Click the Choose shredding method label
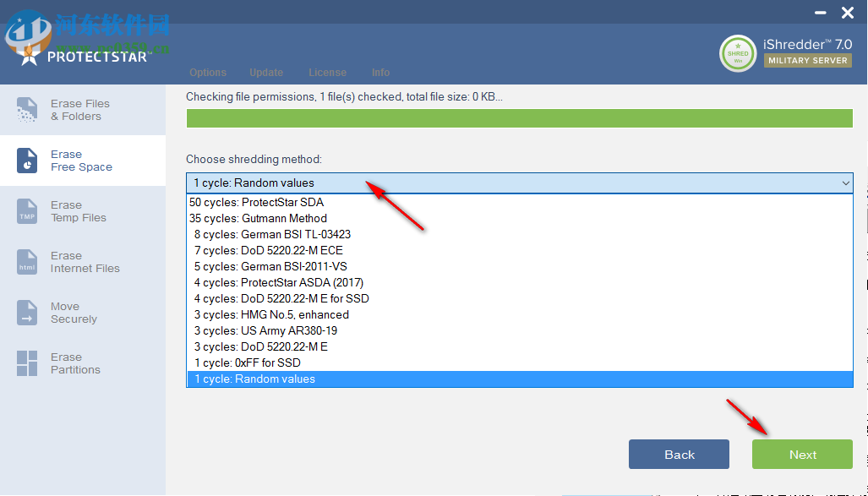Screen dimensions: 868x496 pyautogui.click(x=254, y=160)
